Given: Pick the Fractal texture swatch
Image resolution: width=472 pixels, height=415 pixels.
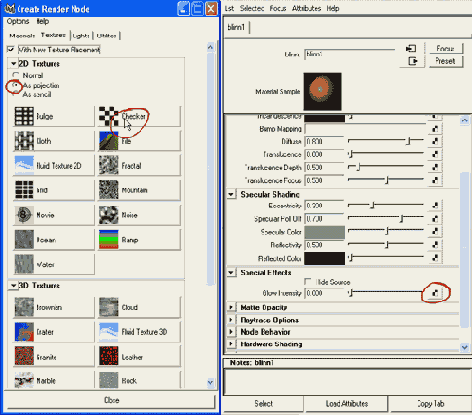Looking at the screenshot, I should 109,166.
